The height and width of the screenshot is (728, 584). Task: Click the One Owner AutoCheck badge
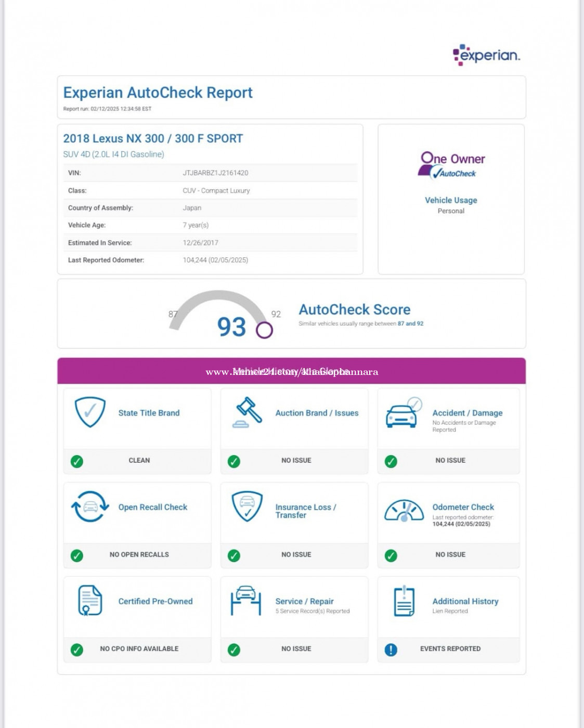click(x=451, y=165)
